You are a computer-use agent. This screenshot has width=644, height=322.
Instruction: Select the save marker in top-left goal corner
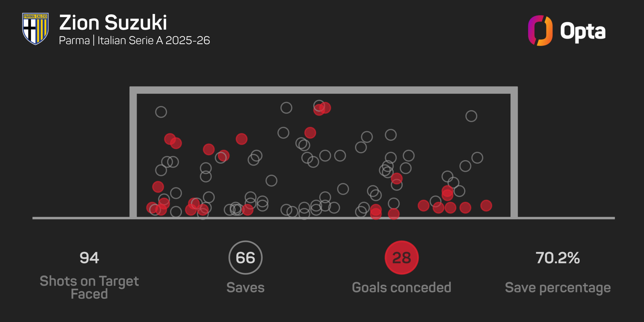[161, 112]
